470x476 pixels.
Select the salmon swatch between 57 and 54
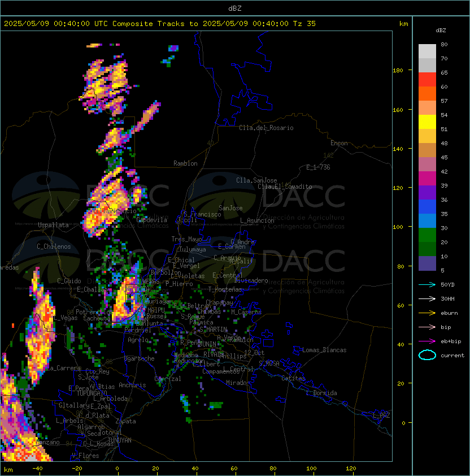click(x=427, y=108)
